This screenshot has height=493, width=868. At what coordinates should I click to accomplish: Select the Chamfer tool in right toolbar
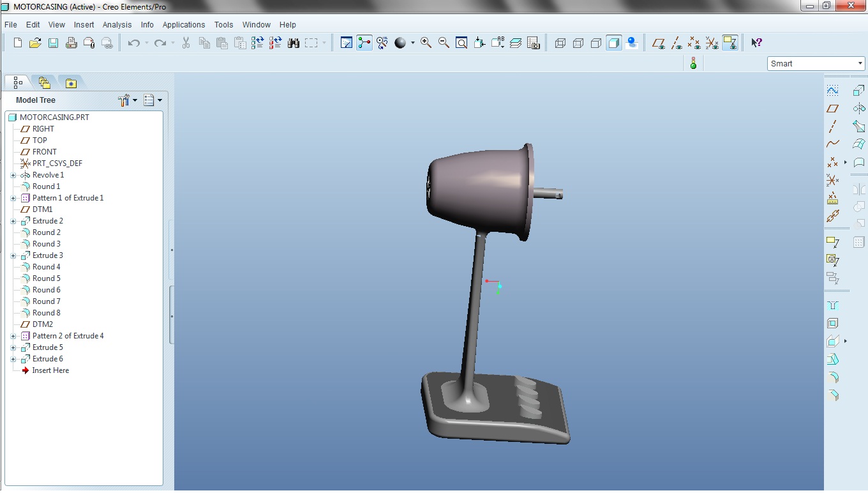[x=832, y=395]
